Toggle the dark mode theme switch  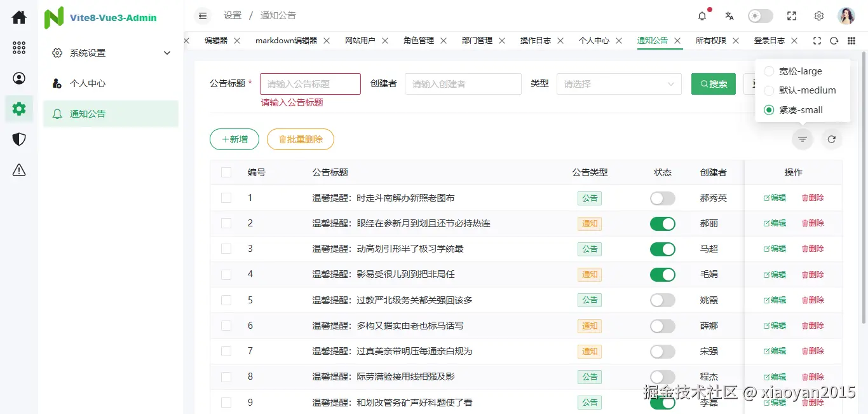(x=761, y=16)
